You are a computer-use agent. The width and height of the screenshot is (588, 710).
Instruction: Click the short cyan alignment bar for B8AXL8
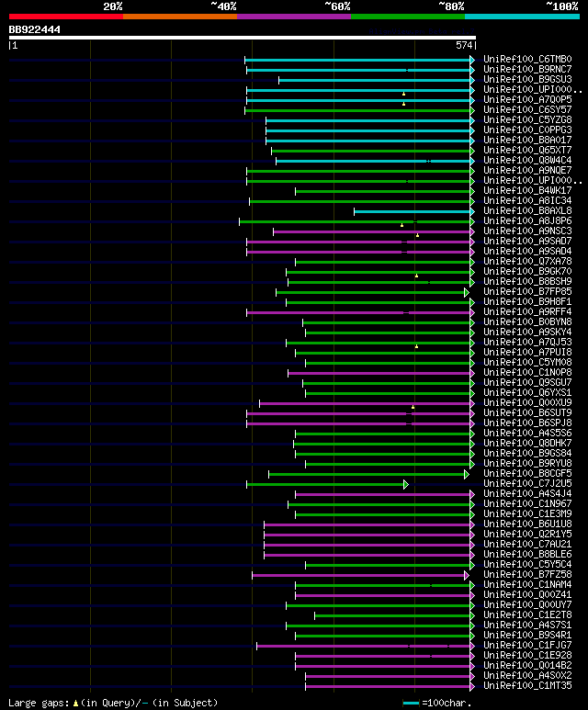click(x=413, y=211)
